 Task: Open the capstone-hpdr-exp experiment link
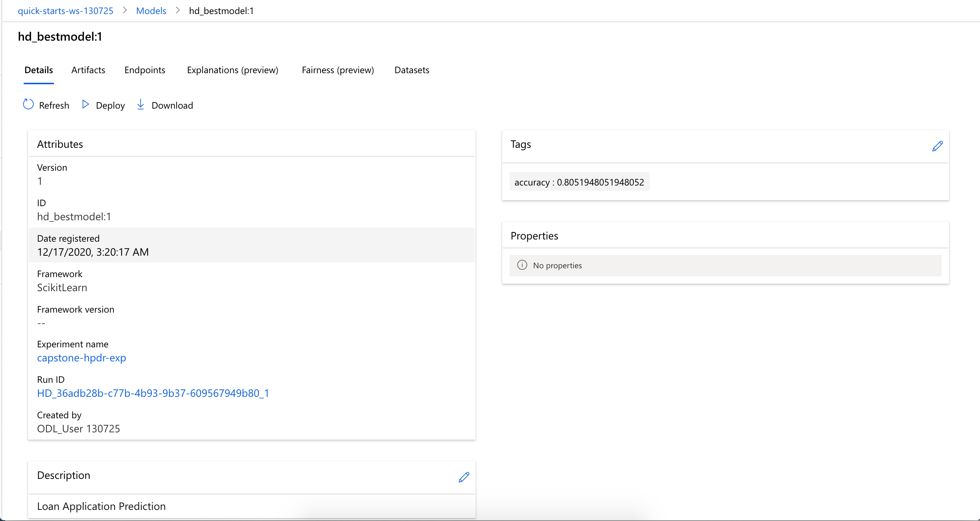[x=81, y=358]
